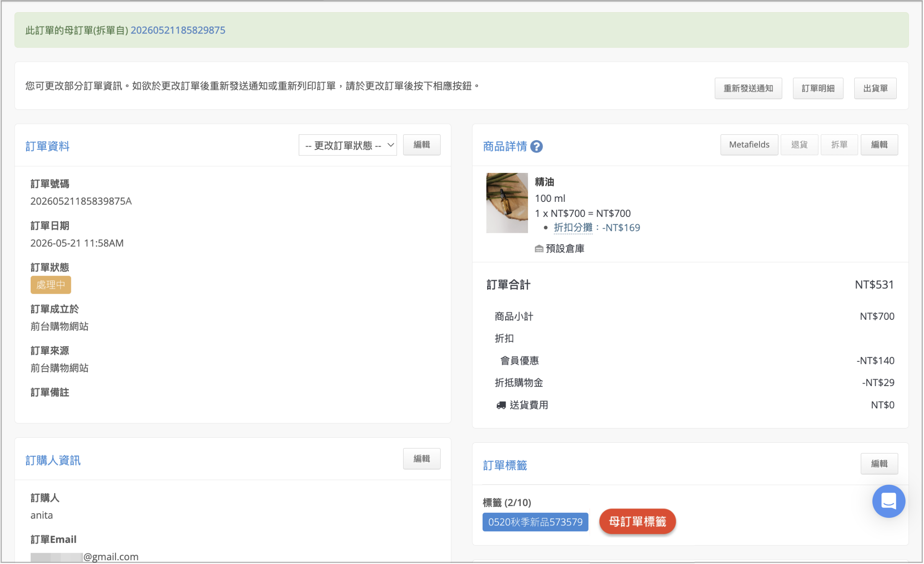Click the 拆單 button
This screenshot has height=564, width=924.
tap(839, 145)
